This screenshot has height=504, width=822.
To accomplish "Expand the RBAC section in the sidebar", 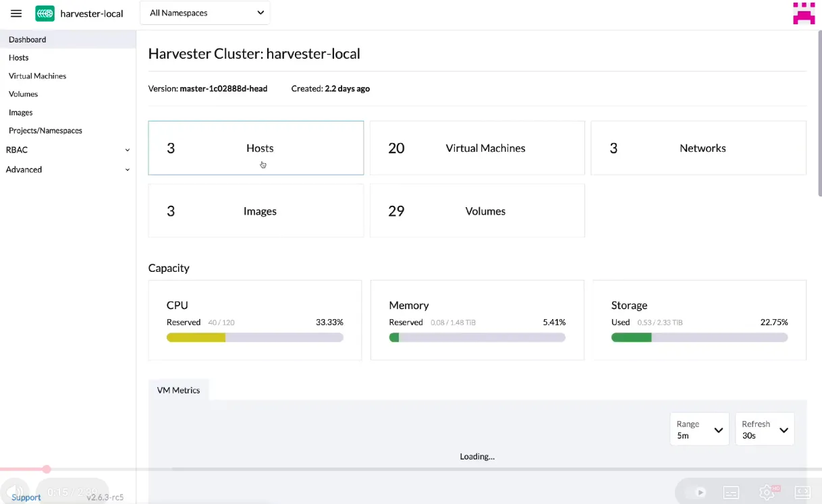I will point(67,149).
